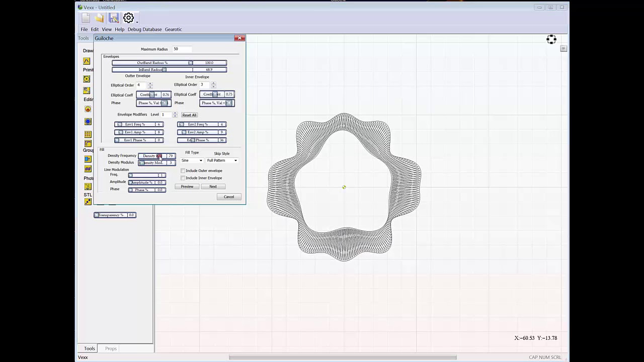Viewport: 644px width, 362px height.
Task: Click the Save floppy disk toolbar icon
Action: (114, 19)
